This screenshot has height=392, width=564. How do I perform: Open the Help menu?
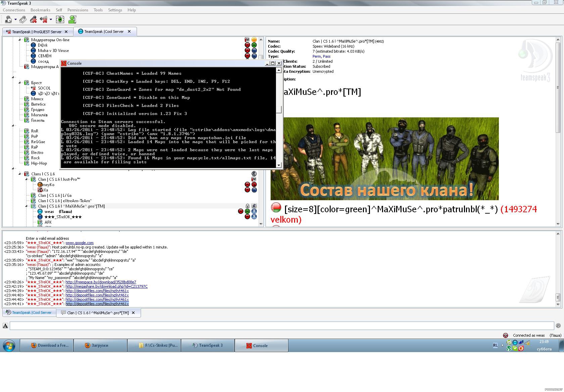[132, 10]
